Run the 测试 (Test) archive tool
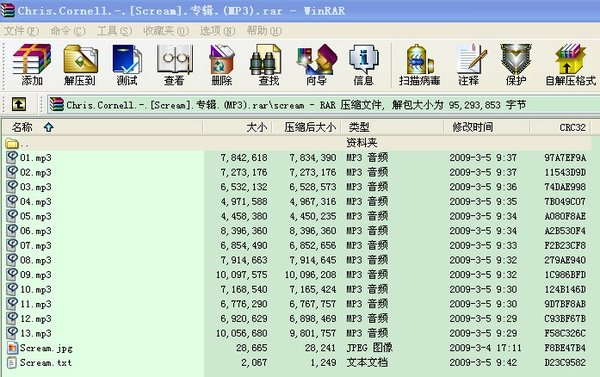This screenshot has width=600, height=377. [127, 64]
